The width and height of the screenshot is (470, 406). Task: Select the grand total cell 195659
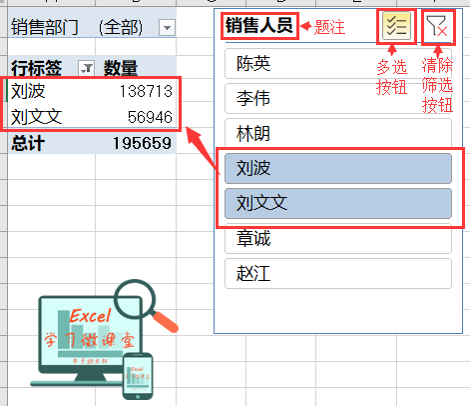coord(136,143)
